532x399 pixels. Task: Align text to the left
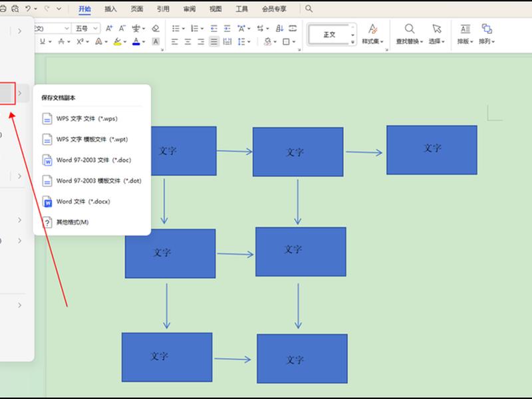175,41
